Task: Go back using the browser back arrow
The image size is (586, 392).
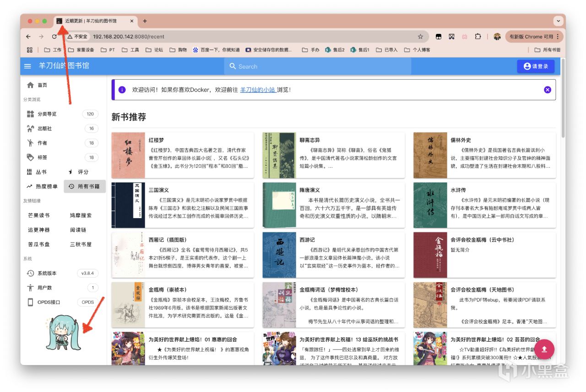Action: click(28, 37)
